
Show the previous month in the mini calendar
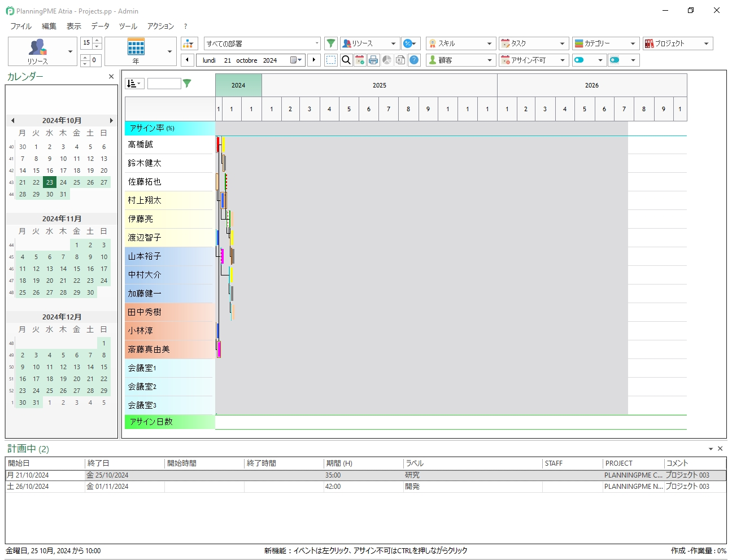12,120
